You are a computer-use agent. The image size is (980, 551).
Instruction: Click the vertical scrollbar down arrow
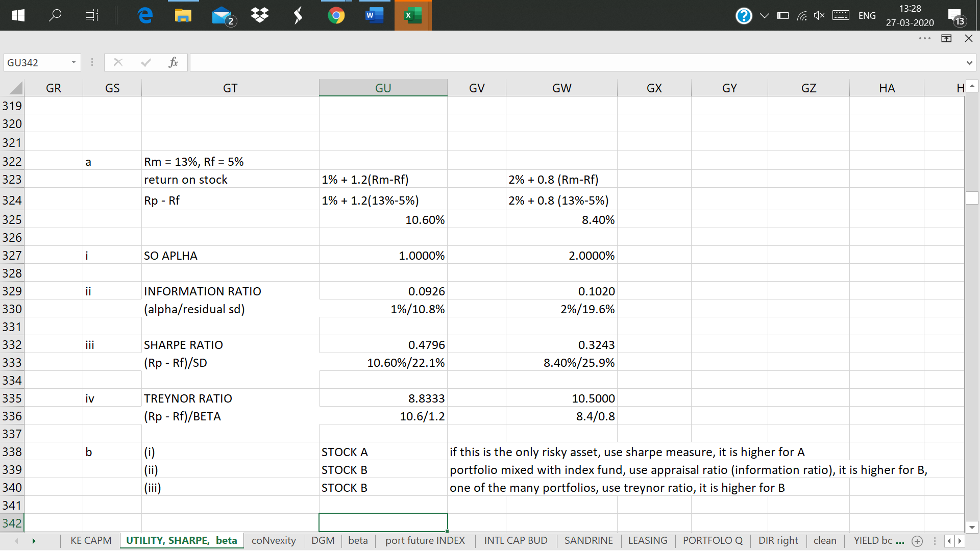click(972, 527)
